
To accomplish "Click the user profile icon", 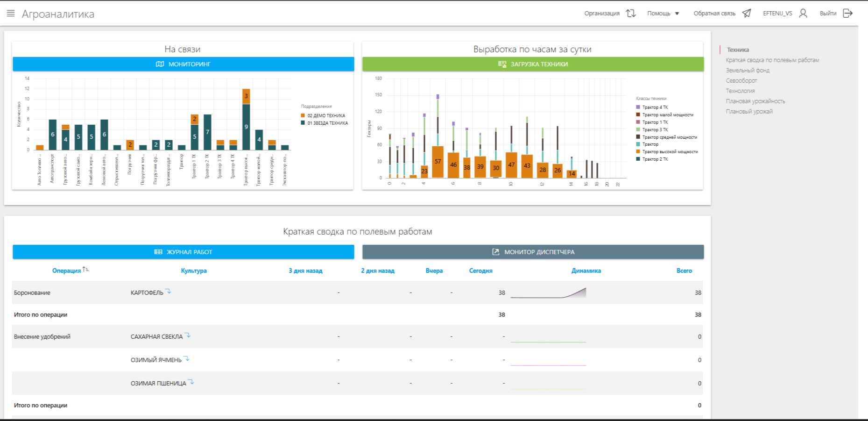I will [803, 14].
